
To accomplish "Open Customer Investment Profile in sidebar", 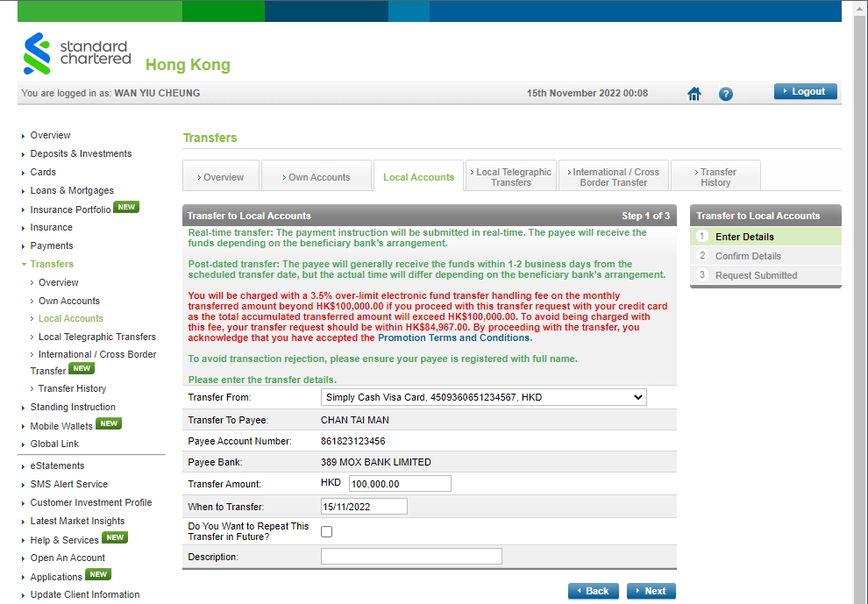I will pyautogui.click(x=91, y=502).
